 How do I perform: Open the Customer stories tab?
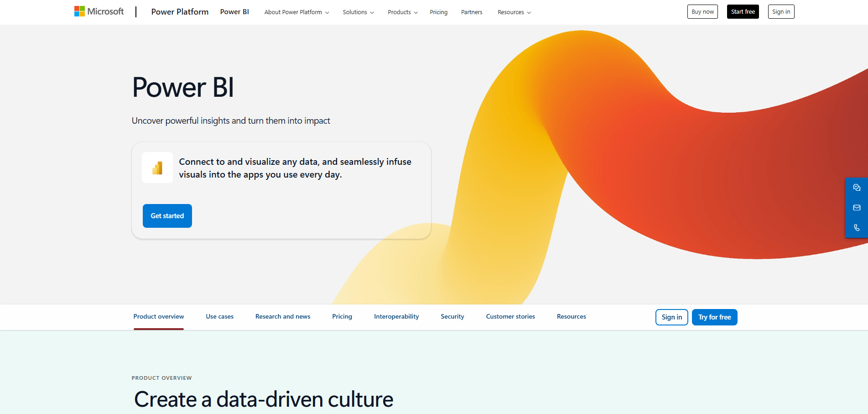(x=510, y=316)
